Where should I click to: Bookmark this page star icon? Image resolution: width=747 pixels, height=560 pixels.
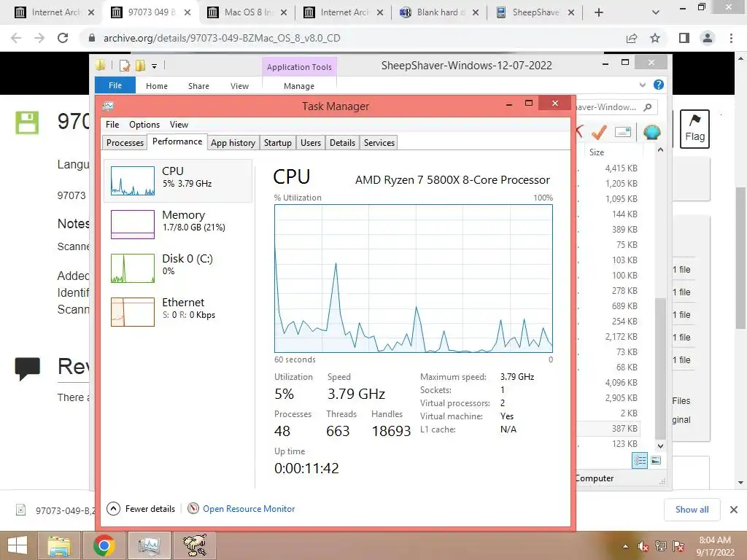(x=655, y=38)
